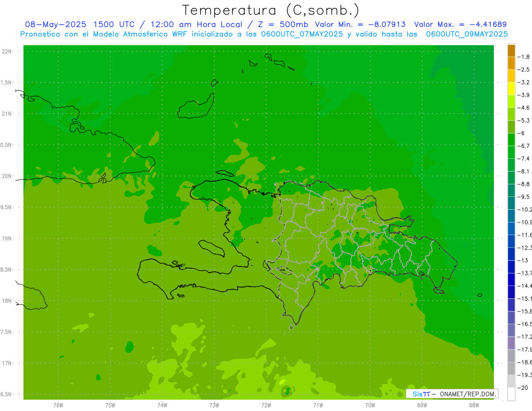Click the -2.5 value on color legend
This screenshot has width=532, height=411.
(x=524, y=70)
